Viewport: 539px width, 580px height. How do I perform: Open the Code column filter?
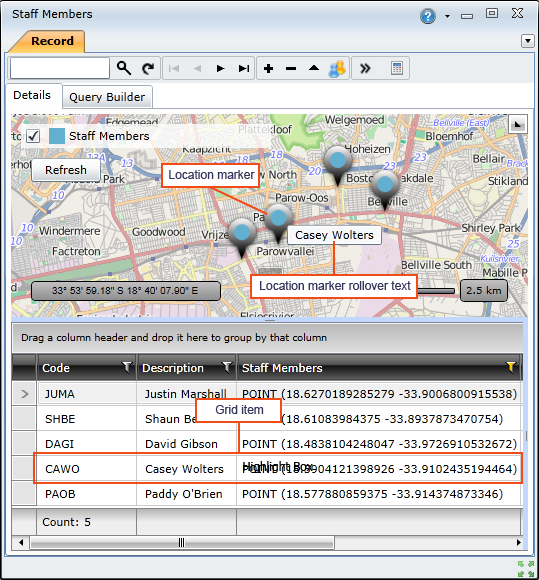tap(127, 367)
